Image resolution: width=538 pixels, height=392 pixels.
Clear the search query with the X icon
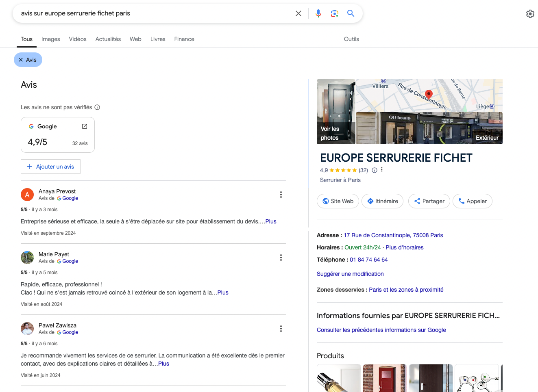(x=298, y=13)
